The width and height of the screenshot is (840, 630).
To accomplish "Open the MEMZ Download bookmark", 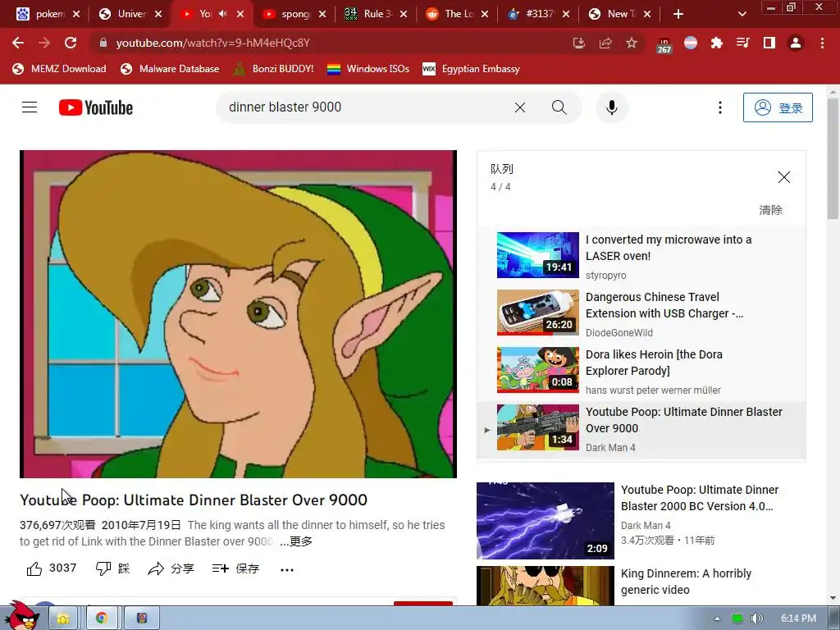I will click(x=59, y=69).
